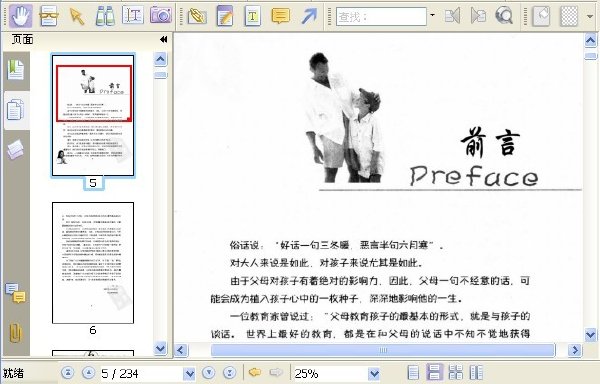
Task: Add a yellow sticky comment
Action: point(280,16)
